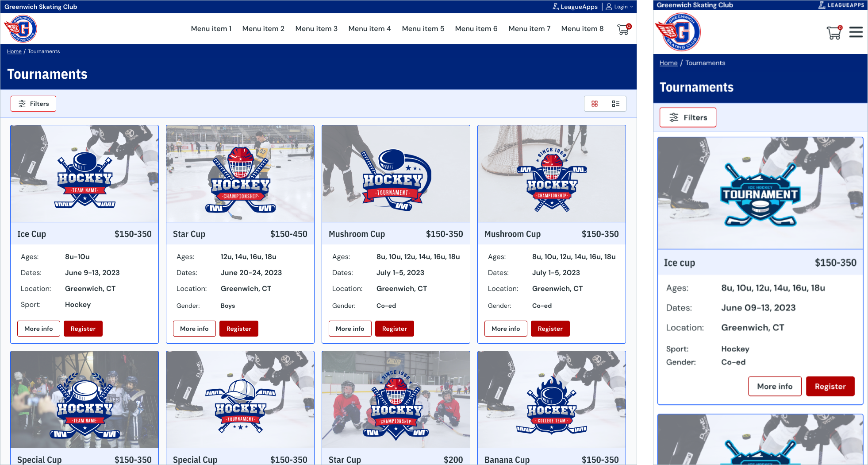The image size is (868, 465).
Task: Open Menu item 6
Action: (x=476, y=29)
